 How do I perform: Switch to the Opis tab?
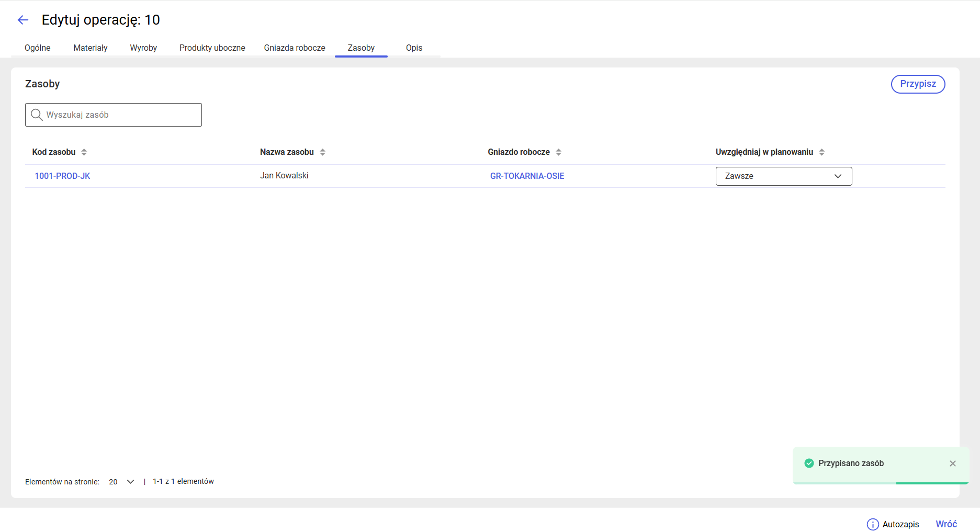coord(414,48)
